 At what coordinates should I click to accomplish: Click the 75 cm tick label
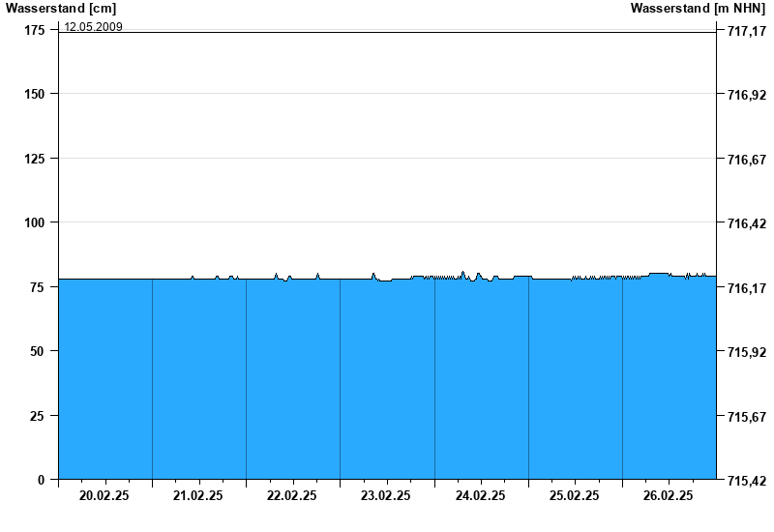(x=38, y=287)
